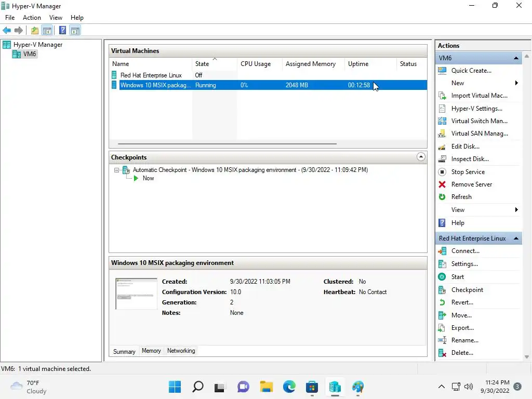Open the View menu in menu bar

pyautogui.click(x=56, y=18)
